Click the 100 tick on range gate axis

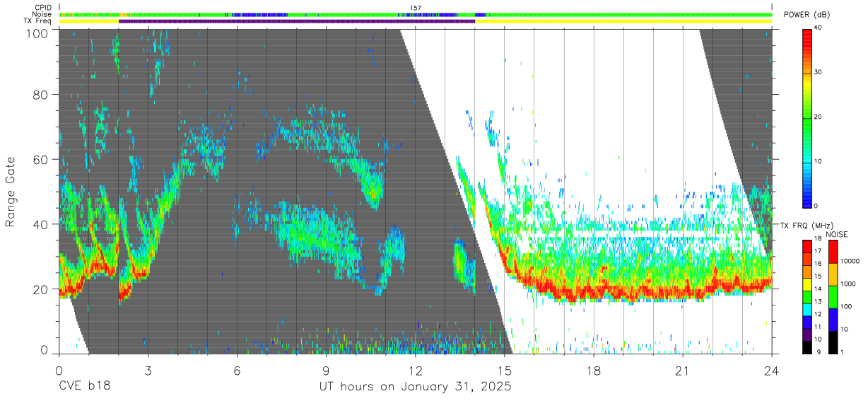point(38,33)
